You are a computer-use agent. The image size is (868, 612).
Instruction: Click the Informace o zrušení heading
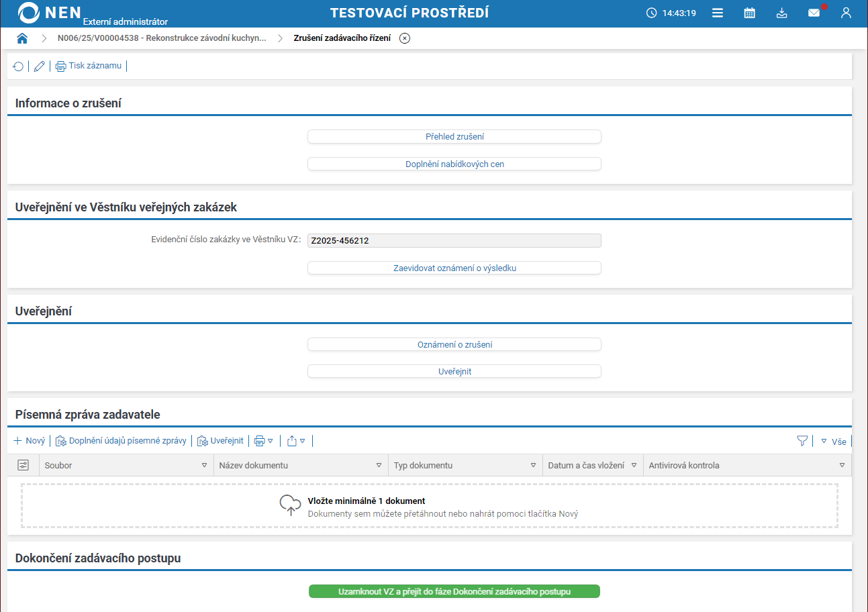[68, 103]
